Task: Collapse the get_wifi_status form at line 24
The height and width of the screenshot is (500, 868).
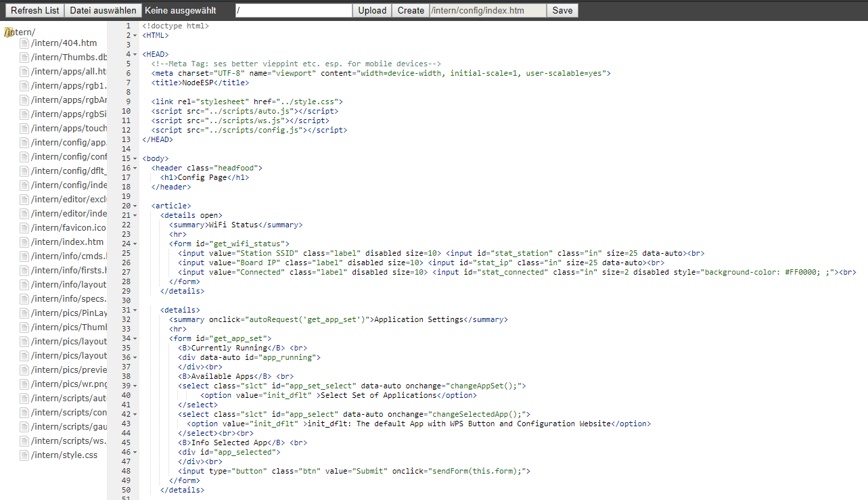Action: pyautogui.click(x=135, y=244)
